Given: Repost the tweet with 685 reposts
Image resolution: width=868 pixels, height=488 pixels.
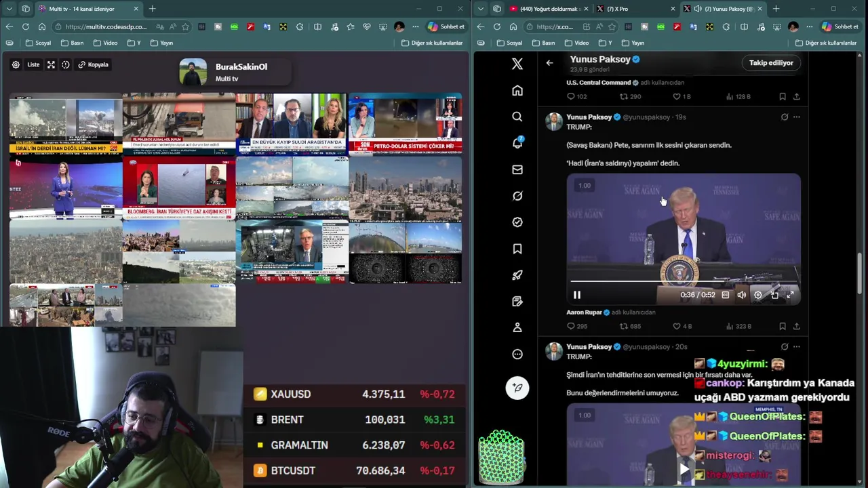Looking at the screenshot, I should [x=630, y=326].
